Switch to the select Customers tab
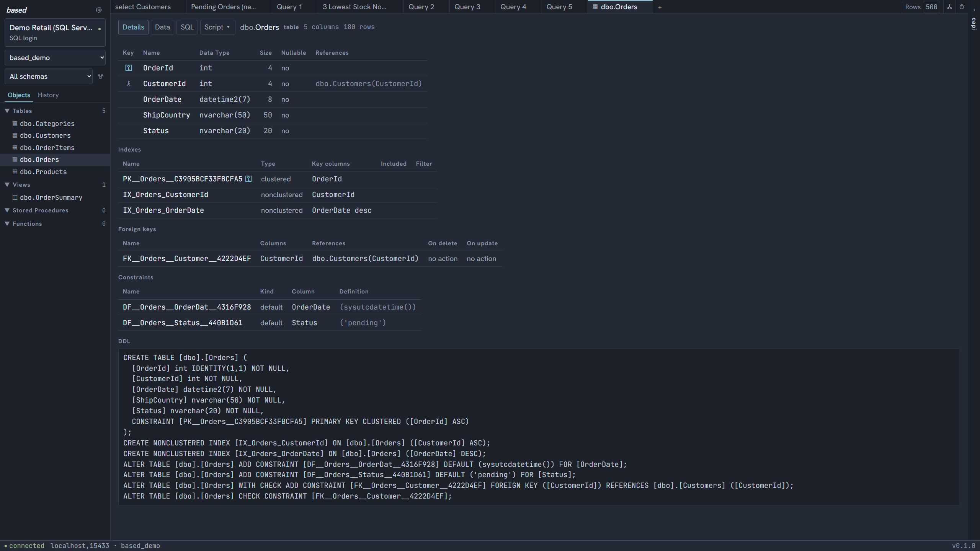The image size is (980, 551). click(x=148, y=7)
